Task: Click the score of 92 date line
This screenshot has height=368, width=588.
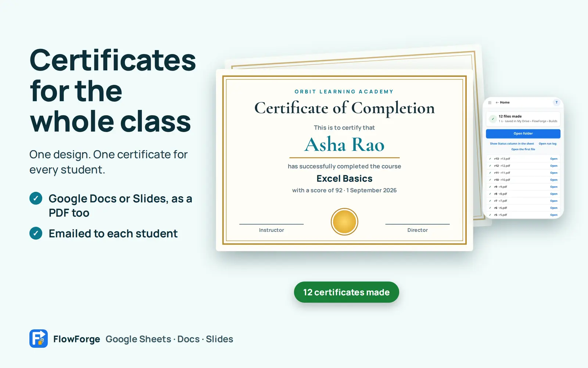Action: tap(344, 190)
